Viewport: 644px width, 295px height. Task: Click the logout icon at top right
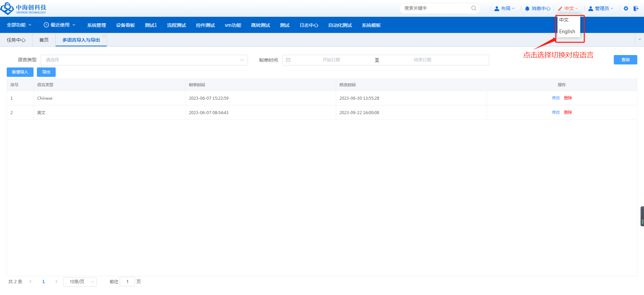tap(636, 8)
